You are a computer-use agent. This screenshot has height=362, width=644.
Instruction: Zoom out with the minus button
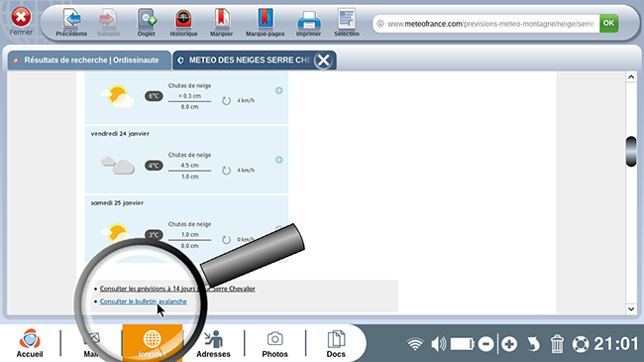tap(485, 344)
